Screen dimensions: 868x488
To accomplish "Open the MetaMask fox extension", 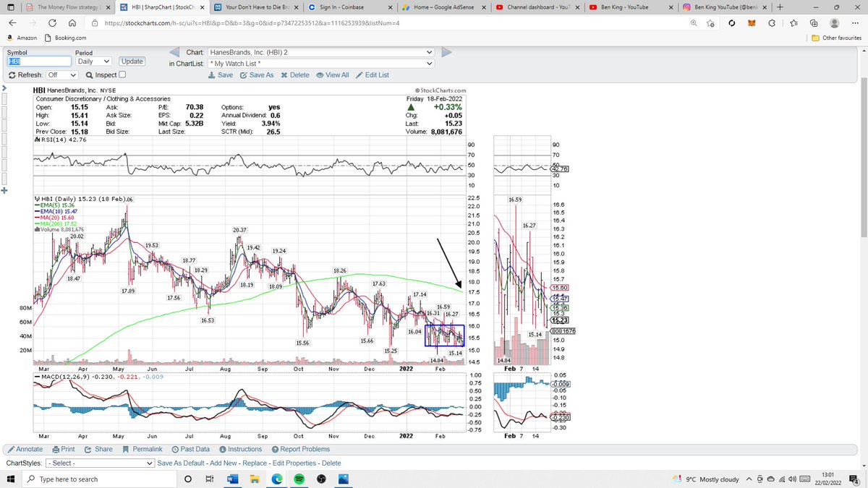I will [x=751, y=23].
